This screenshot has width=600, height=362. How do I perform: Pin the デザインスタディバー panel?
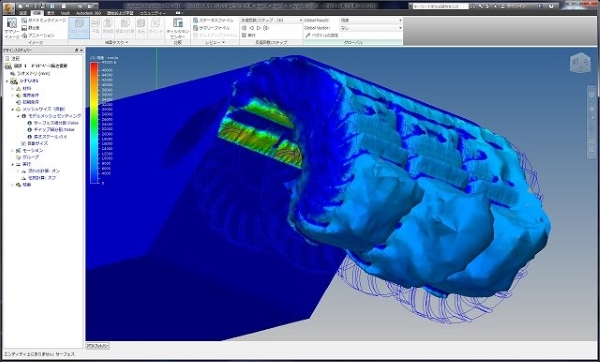point(77,51)
